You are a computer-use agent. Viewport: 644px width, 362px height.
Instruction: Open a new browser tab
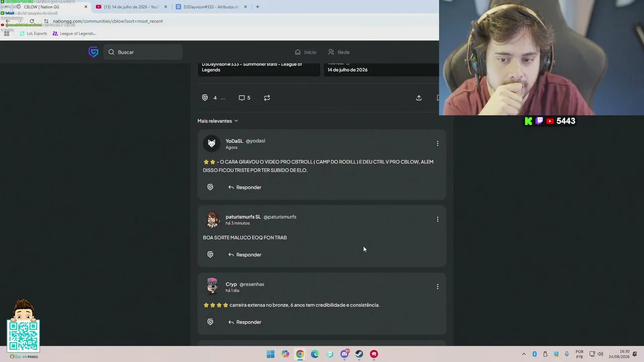tap(258, 7)
